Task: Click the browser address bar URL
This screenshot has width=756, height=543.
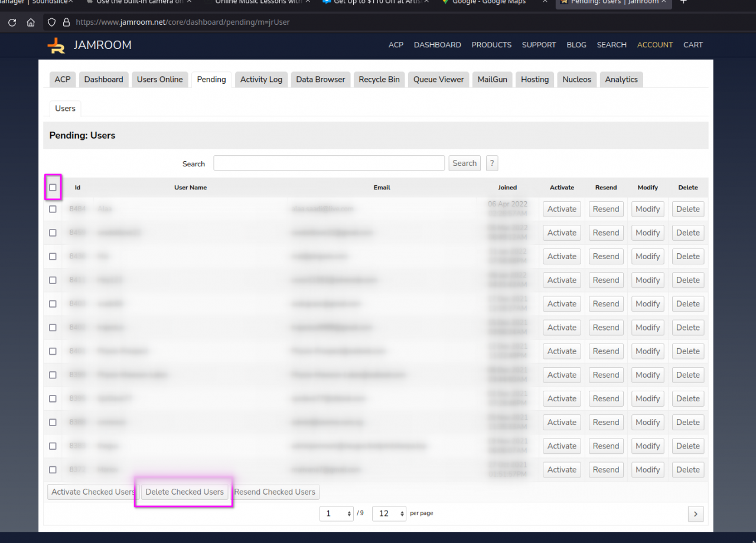Action: coord(183,22)
